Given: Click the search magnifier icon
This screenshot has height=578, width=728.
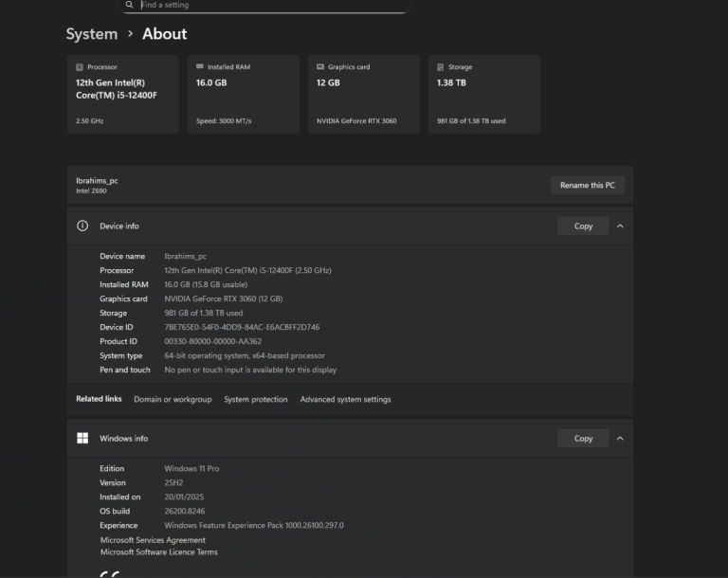Looking at the screenshot, I should click(130, 5).
